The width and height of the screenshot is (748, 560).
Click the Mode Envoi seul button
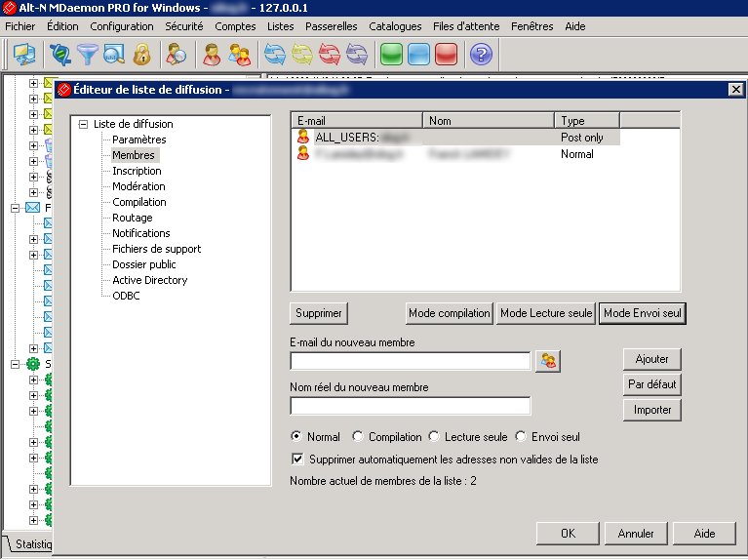click(x=642, y=313)
